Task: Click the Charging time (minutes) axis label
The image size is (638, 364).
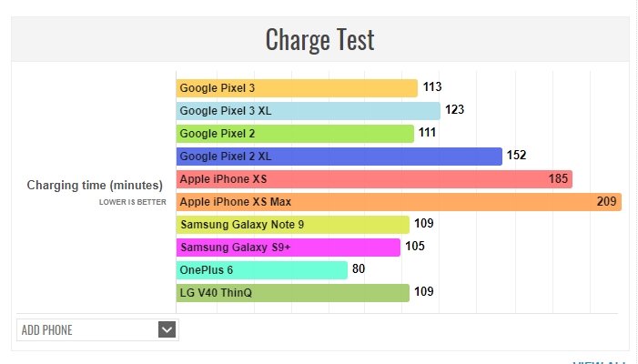Action: [x=95, y=185]
